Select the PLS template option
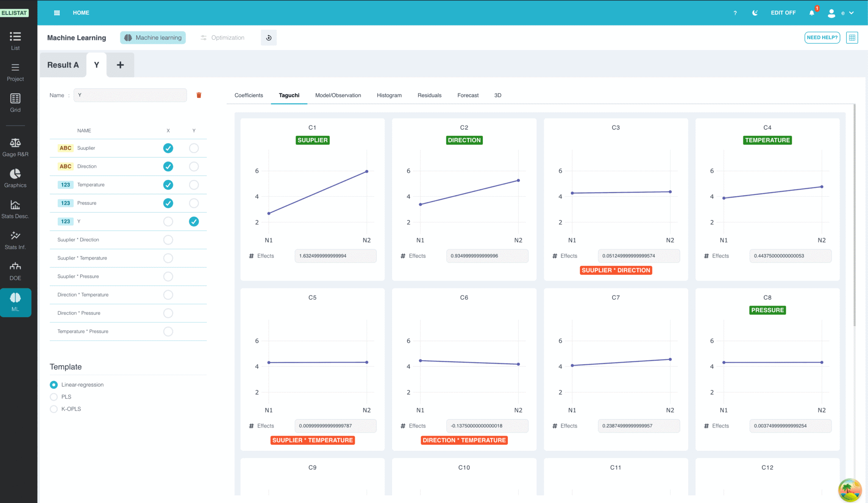 [x=54, y=397]
